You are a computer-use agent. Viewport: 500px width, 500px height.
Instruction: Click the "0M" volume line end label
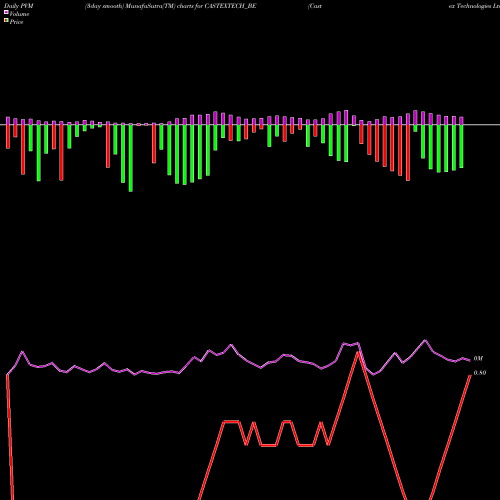pos(478,359)
